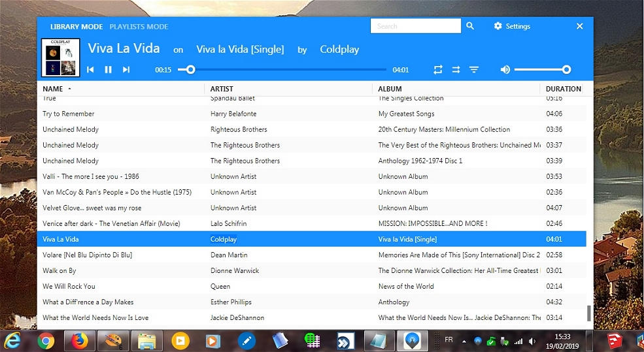The width and height of the screenshot is (644, 352).
Task: Click into the Search field
Action: pos(416,26)
